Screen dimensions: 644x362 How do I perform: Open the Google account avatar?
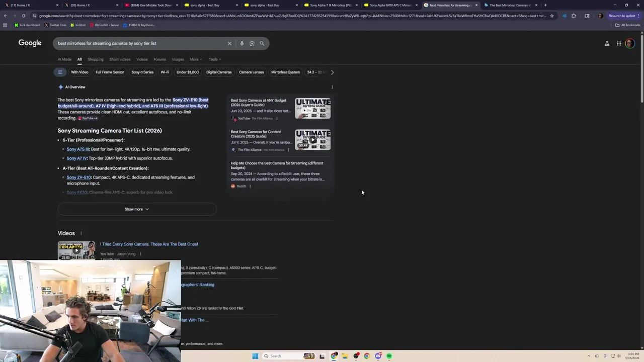(x=630, y=44)
